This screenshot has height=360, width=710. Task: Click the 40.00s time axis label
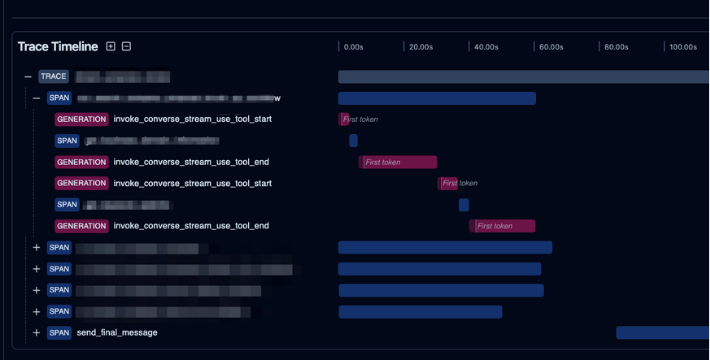click(486, 47)
